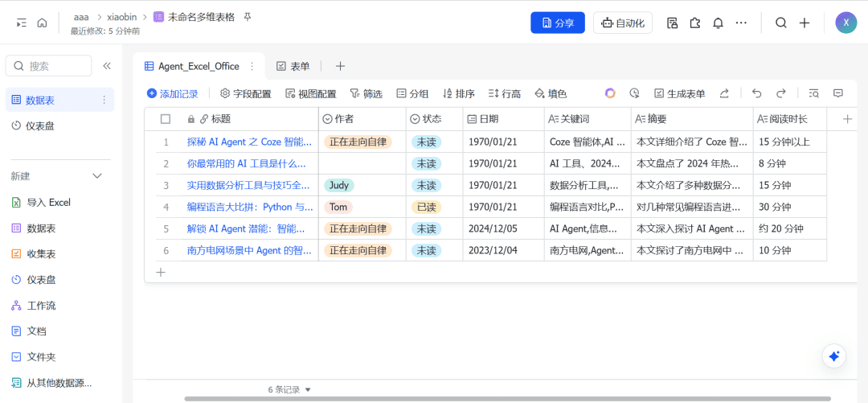This screenshot has width=868, height=403.
Task: Create a new 文件夹
Action: (x=34, y=357)
